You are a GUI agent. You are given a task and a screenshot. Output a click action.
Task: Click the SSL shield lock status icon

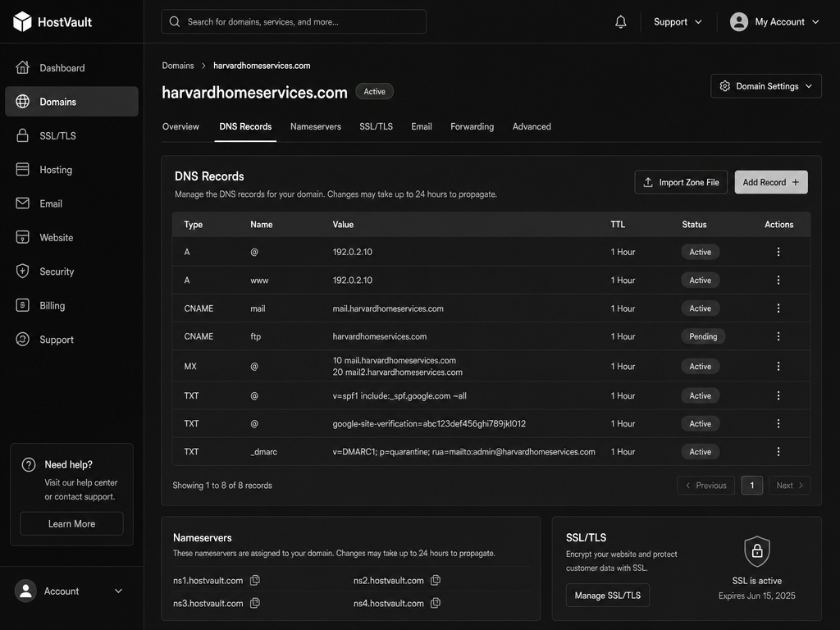point(757,550)
